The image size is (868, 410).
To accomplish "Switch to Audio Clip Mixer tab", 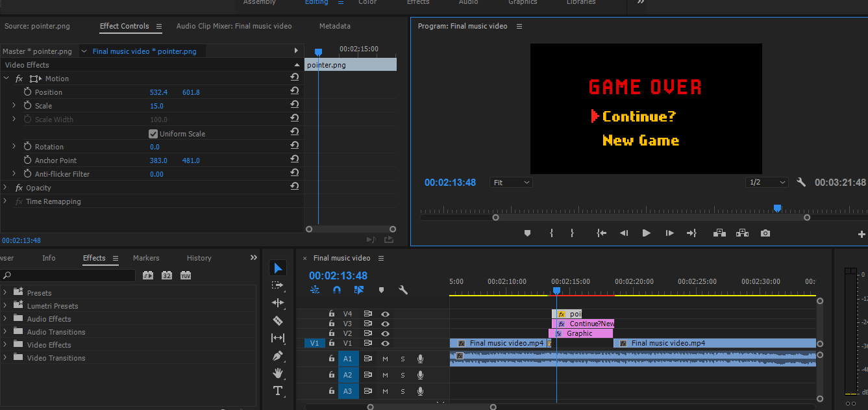I will (234, 26).
